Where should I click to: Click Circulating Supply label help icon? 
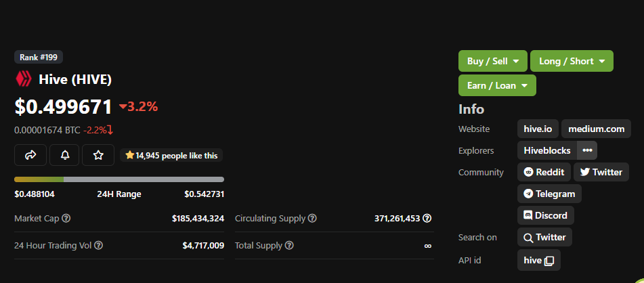[312, 218]
